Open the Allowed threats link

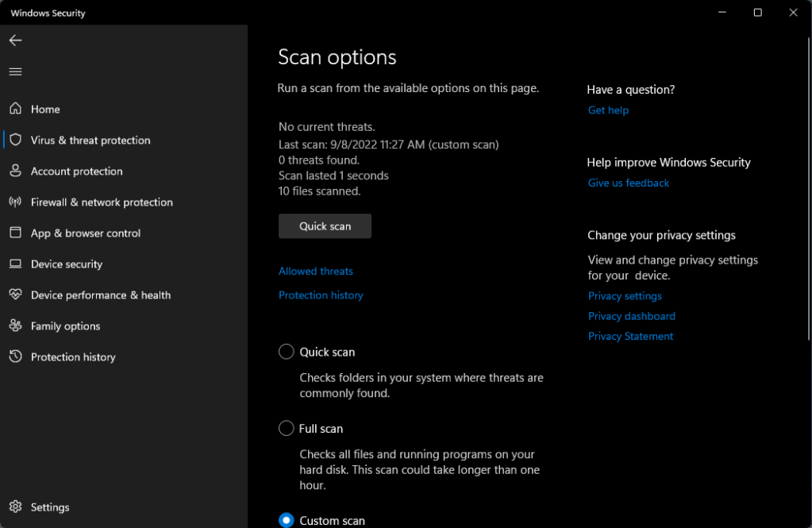coord(316,272)
